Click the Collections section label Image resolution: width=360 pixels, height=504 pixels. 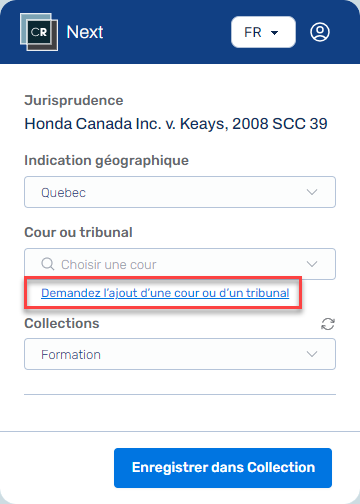[x=62, y=323]
